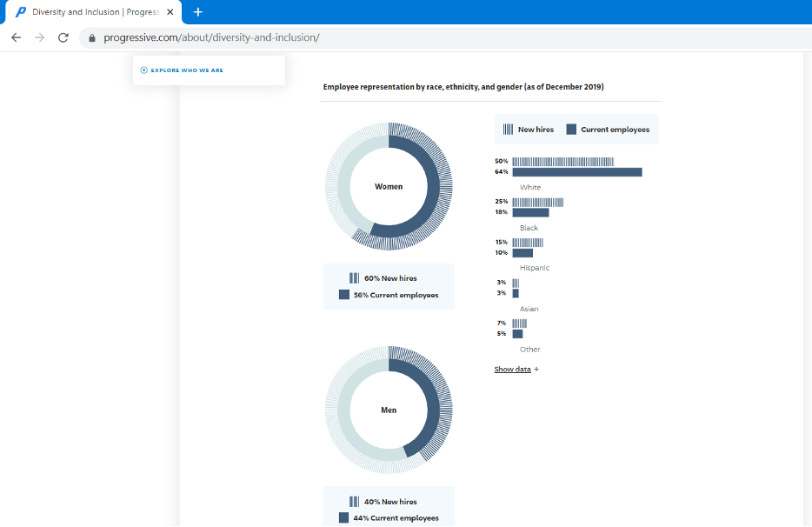The image size is (812, 527).
Task: Click the 'White' category label
Action: 530,188
